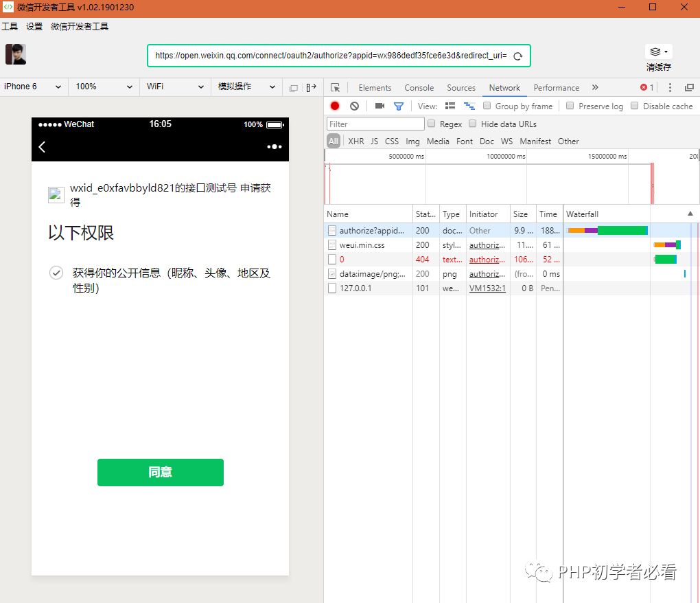This screenshot has height=603, width=700.
Task: Switch to the Network tab
Action: click(504, 88)
